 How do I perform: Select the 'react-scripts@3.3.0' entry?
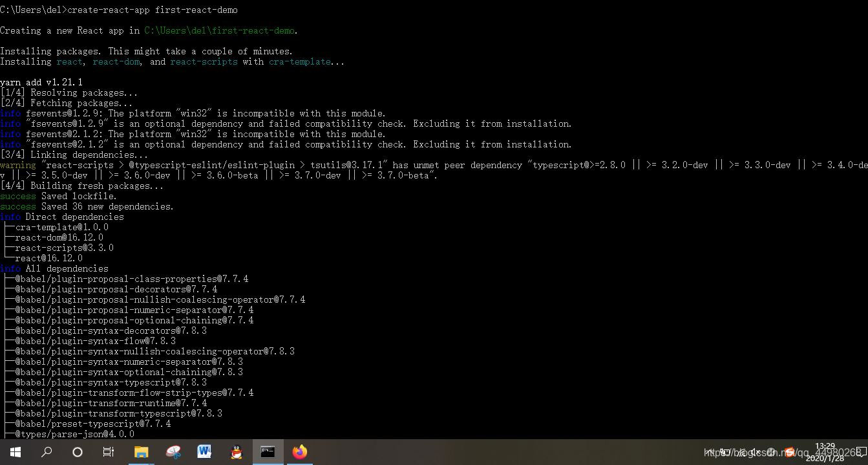(x=65, y=248)
